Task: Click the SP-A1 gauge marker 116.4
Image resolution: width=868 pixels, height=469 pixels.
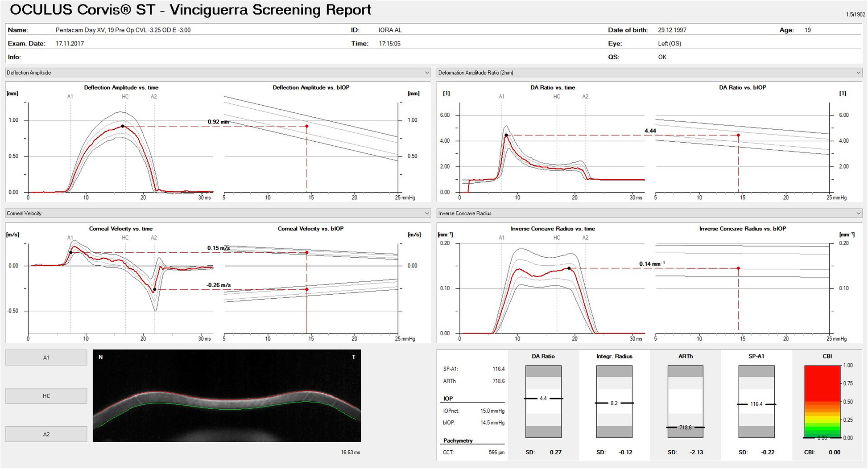Action: coord(756,404)
